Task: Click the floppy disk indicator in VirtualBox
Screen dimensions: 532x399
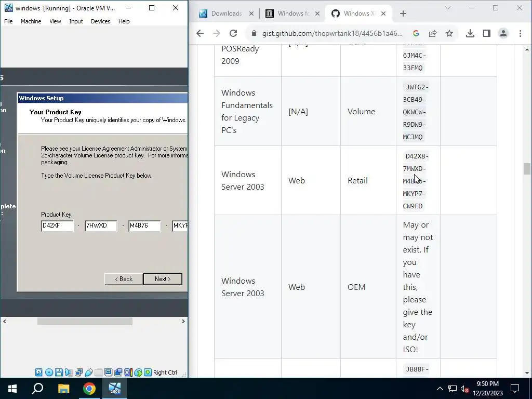Action: (x=59, y=372)
